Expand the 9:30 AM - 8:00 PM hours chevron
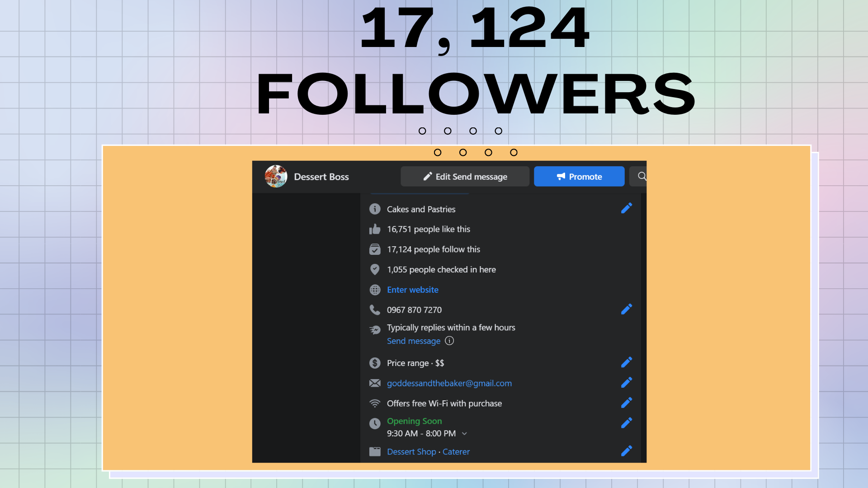The height and width of the screenshot is (488, 868). [464, 433]
